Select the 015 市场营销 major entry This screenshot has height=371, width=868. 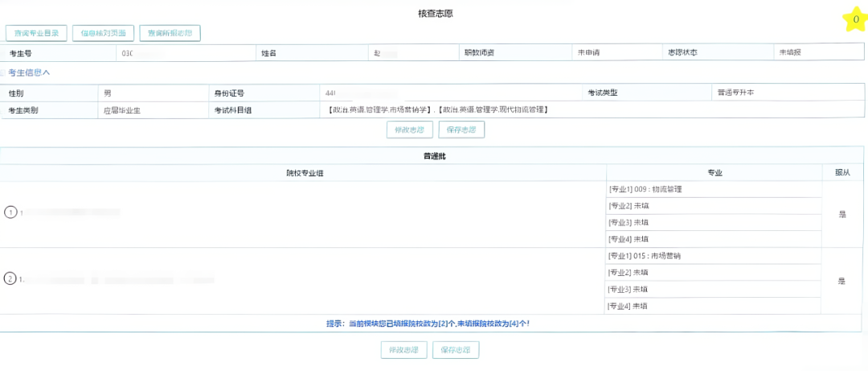click(x=651, y=256)
